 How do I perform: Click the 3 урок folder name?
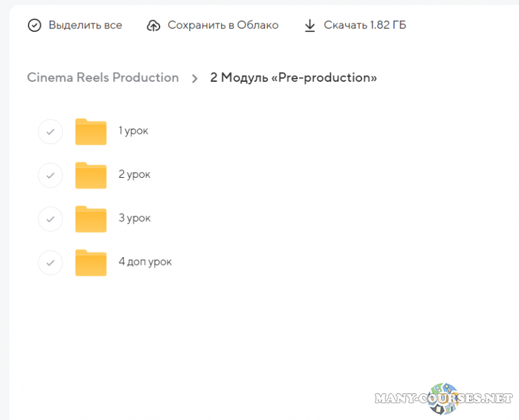click(x=134, y=218)
